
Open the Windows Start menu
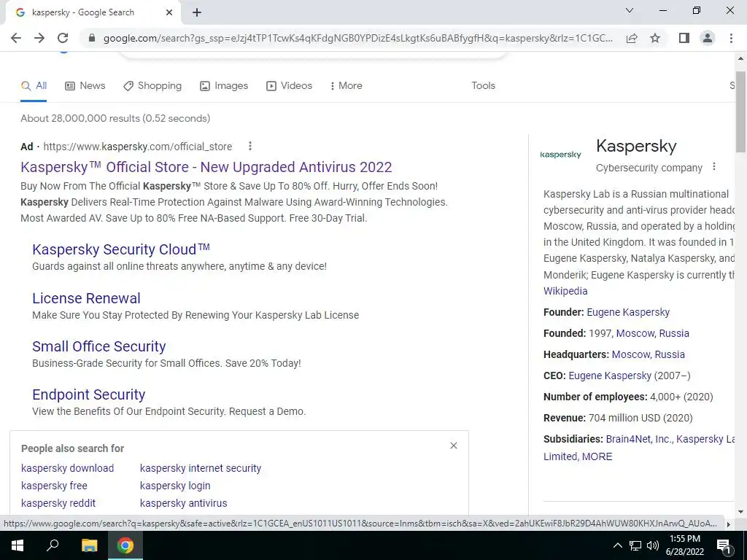[18, 545]
